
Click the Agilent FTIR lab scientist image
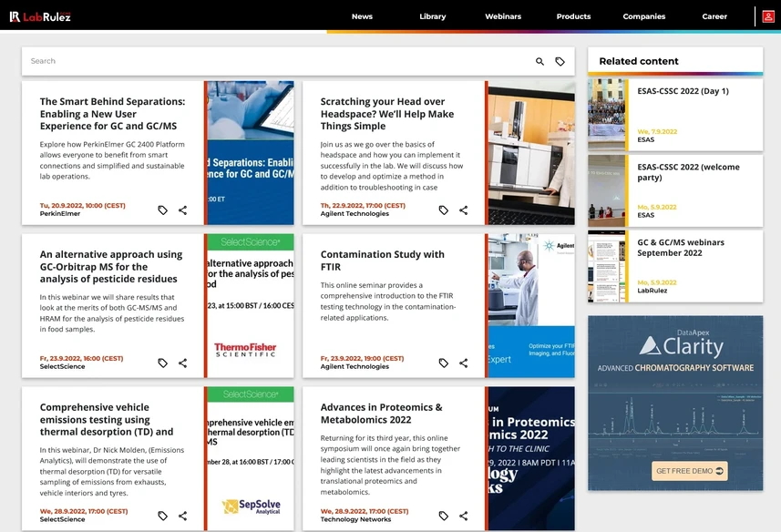[x=531, y=305]
